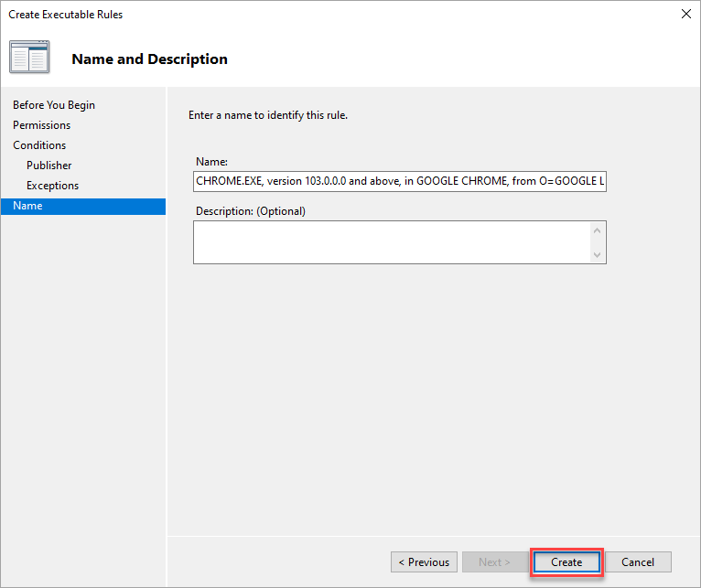Image resolution: width=701 pixels, height=588 pixels.
Task: Close the Create Executable Rules dialog
Action: pyautogui.click(x=685, y=14)
